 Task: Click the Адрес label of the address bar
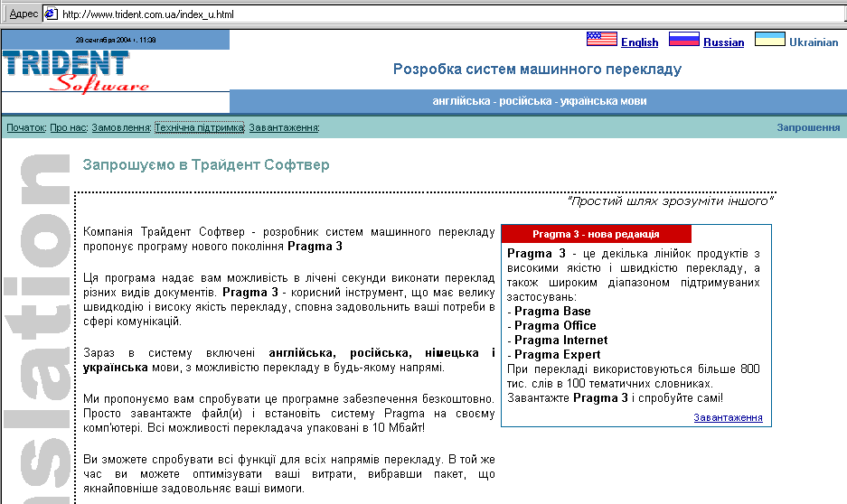point(24,14)
